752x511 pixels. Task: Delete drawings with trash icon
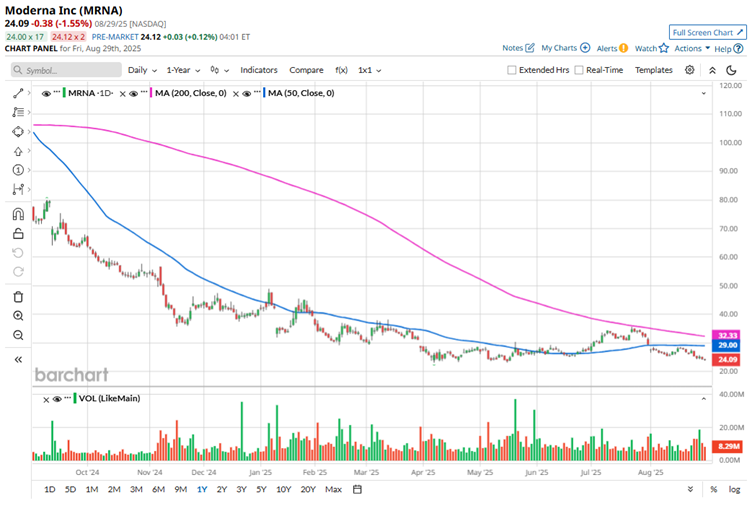pos(18,297)
